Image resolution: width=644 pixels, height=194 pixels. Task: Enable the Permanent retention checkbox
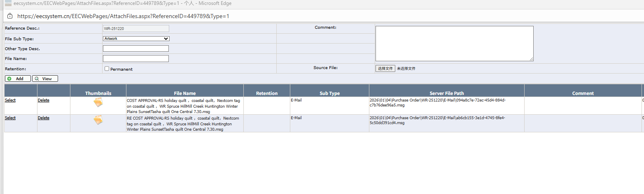pos(107,69)
